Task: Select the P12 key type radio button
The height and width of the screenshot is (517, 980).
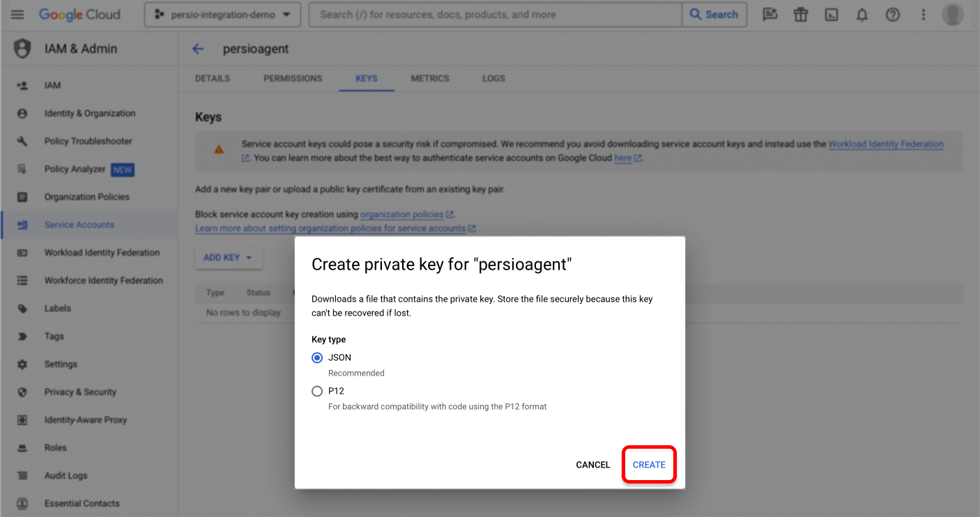Action: coord(317,391)
